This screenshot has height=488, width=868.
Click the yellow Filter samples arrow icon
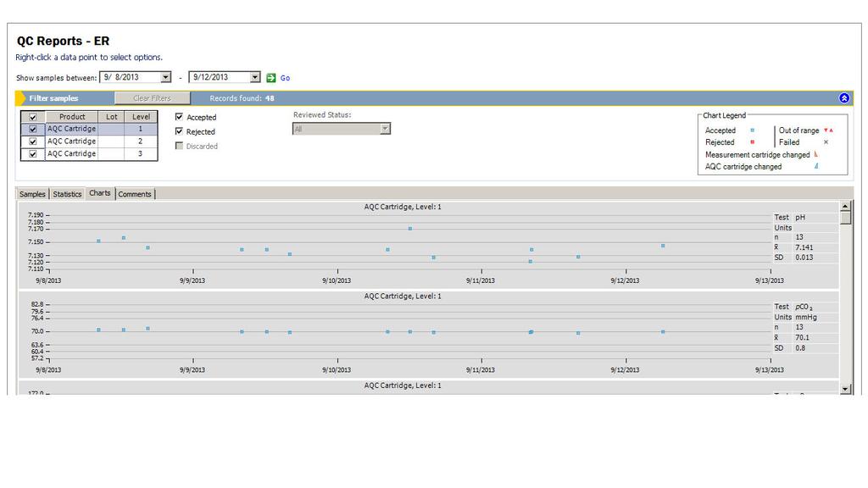click(x=20, y=97)
